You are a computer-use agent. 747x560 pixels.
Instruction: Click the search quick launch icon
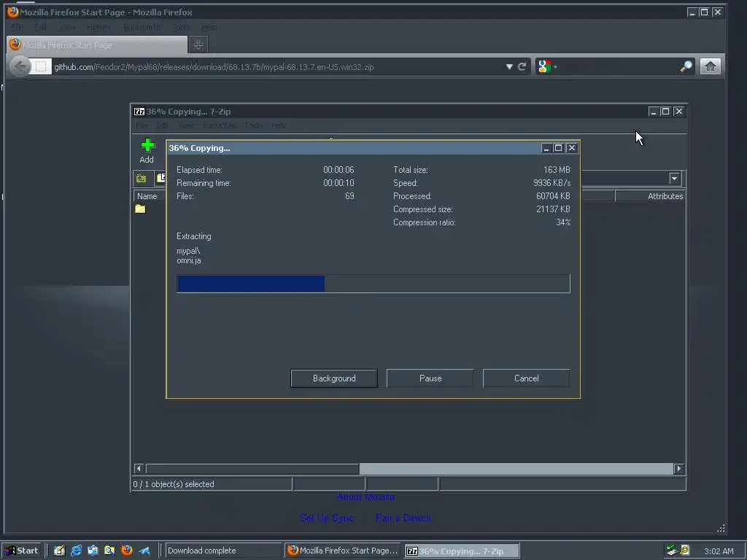click(x=109, y=551)
